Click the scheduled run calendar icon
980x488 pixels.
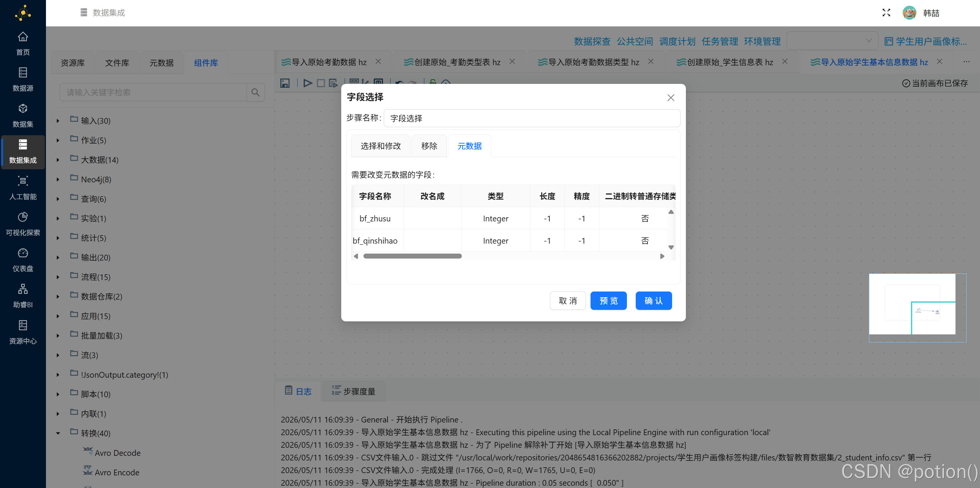click(333, 83)
